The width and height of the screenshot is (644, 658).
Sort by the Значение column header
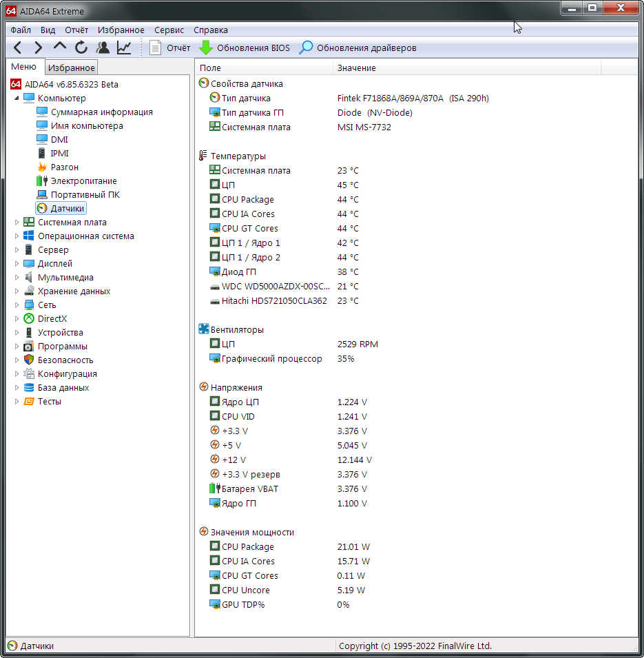pyautogui.click(x=468, y=68)
